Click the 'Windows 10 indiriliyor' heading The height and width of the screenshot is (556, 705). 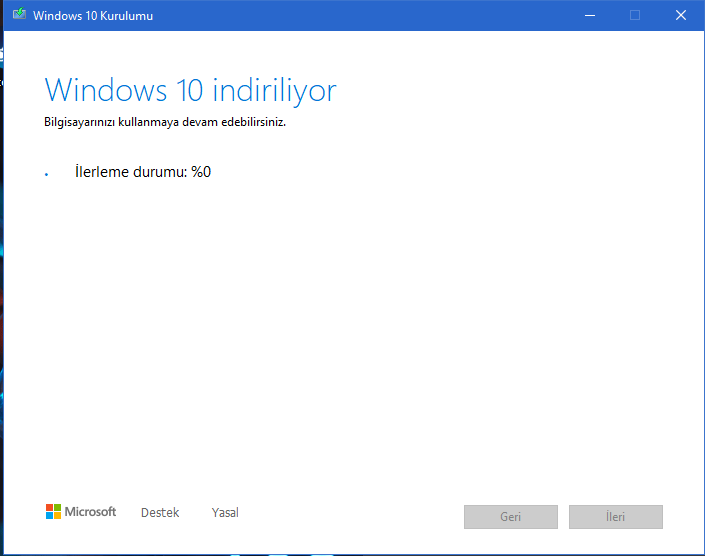click(190, 90)
